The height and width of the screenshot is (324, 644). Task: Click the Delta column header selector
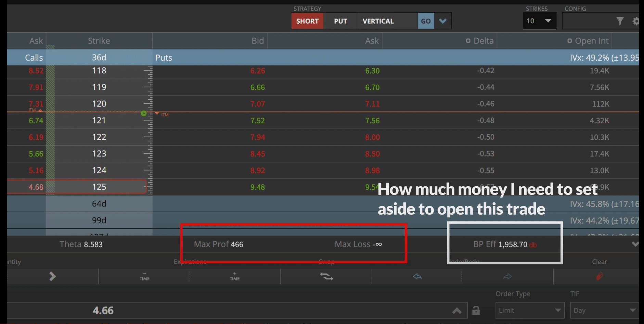point(480,41)
